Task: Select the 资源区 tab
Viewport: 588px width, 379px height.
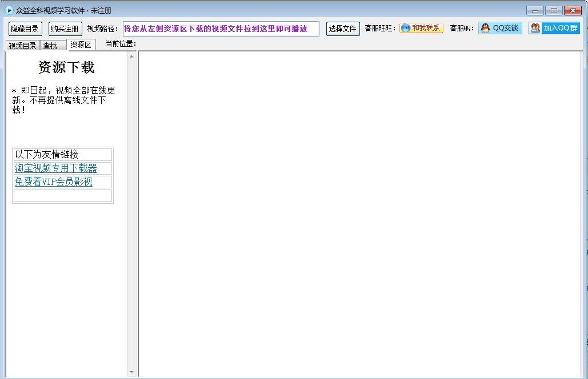Action: 81,45
